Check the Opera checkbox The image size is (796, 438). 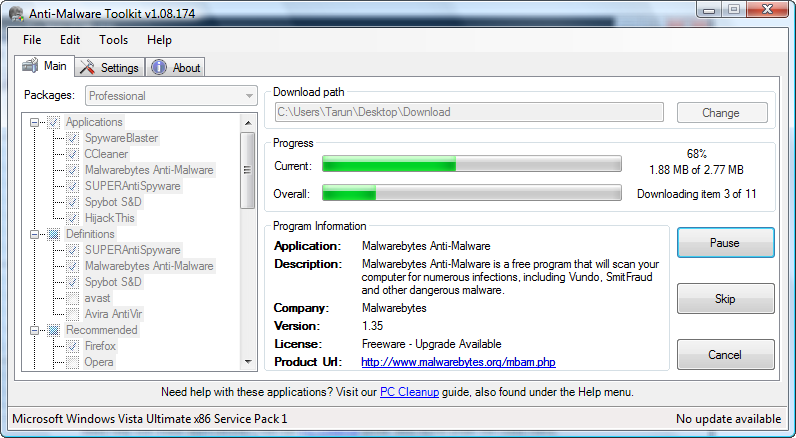click(73, 362)
